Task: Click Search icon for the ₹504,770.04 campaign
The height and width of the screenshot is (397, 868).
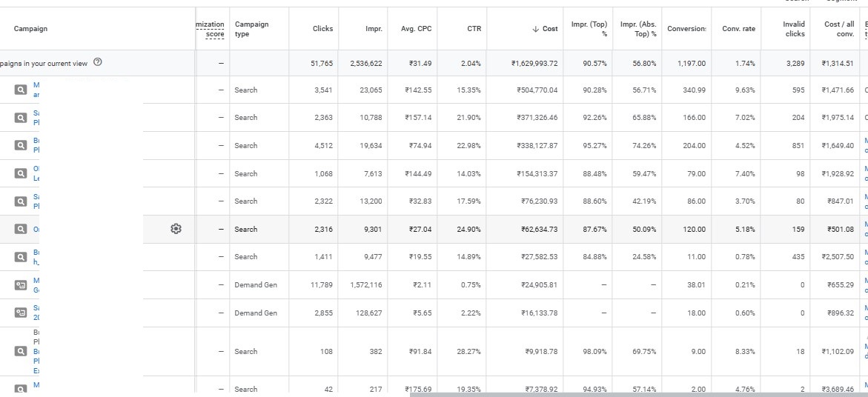Action: (21, 90)
